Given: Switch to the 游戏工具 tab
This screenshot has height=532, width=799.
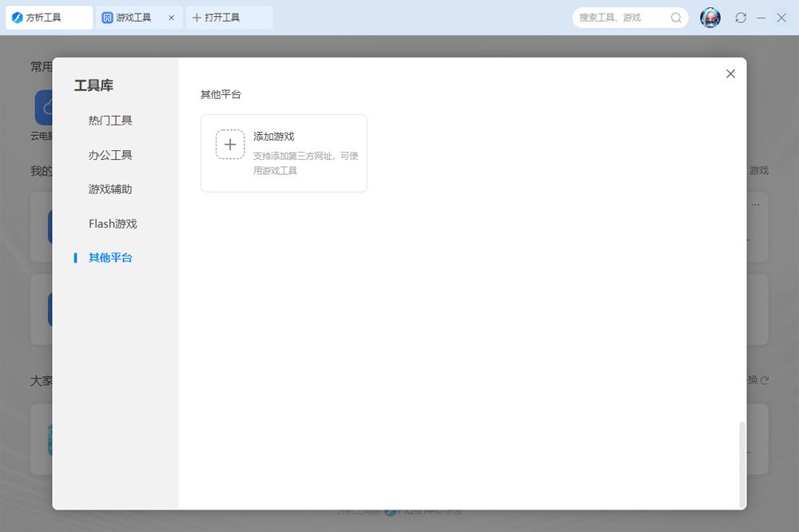Looking at the screenshot, I should (133, 18).
